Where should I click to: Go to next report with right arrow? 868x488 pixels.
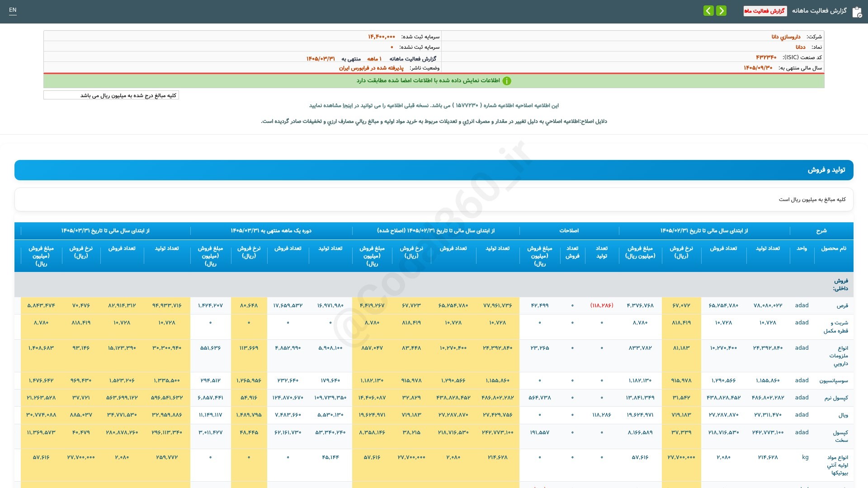[721, 10]
